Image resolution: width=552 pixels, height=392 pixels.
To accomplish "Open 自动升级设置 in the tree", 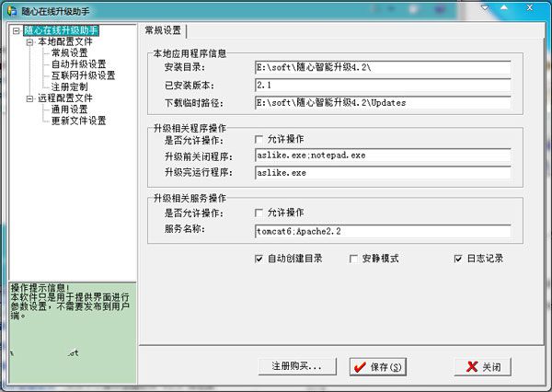I will click(x=76, y=64).
